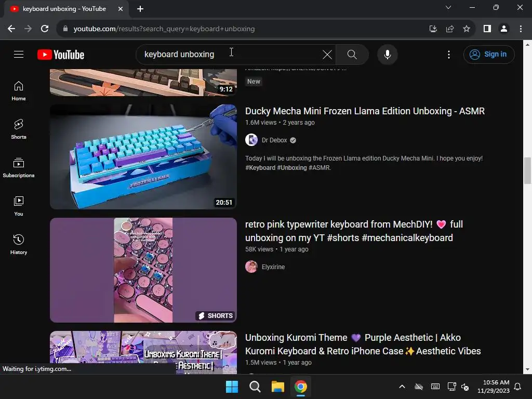This screenshot has height=399, width=532.
Task: Open YouTube settings three-dot menu
Action: [x=448, y=55]
